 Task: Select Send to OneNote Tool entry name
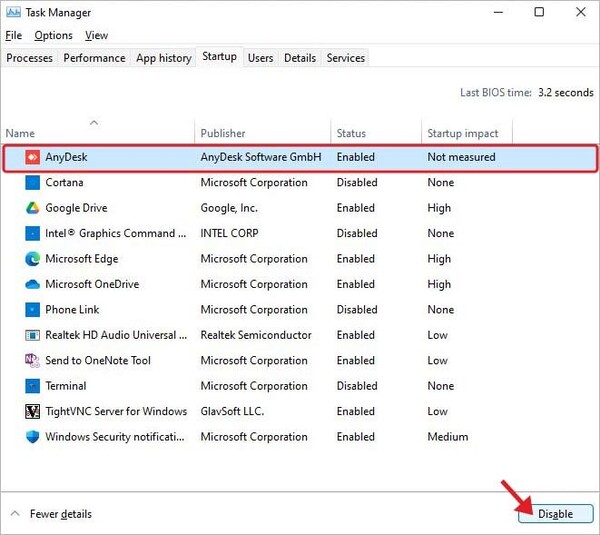[x=98, y=360]
